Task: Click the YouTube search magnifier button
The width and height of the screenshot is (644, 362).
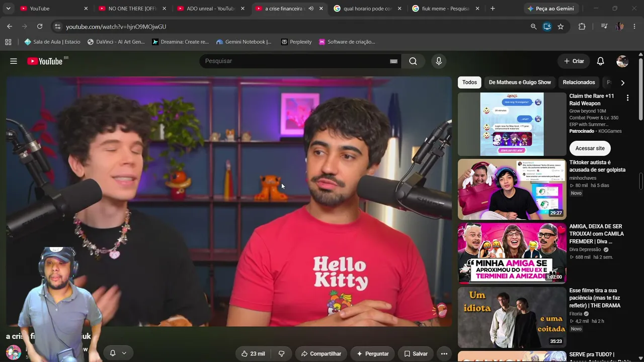Action: 413,61
